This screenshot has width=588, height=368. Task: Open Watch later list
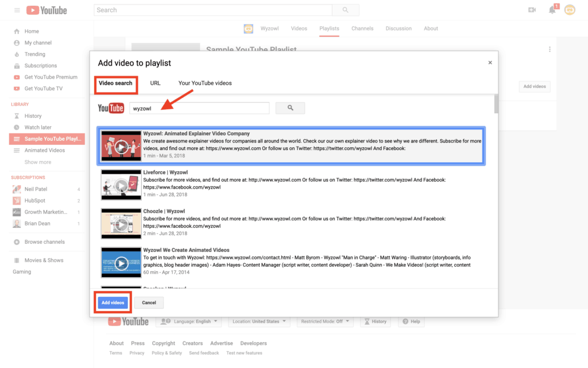pyautogui.click(x=38, y=127)
